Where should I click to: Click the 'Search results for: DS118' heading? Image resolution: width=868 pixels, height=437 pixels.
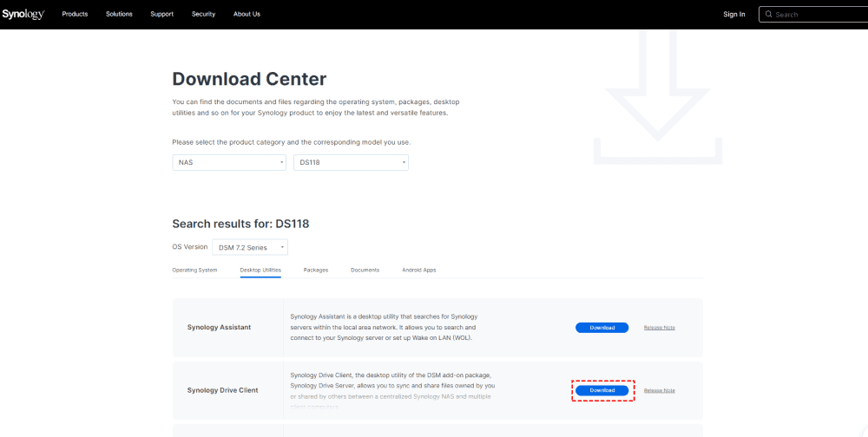click(x=240, y=224)
